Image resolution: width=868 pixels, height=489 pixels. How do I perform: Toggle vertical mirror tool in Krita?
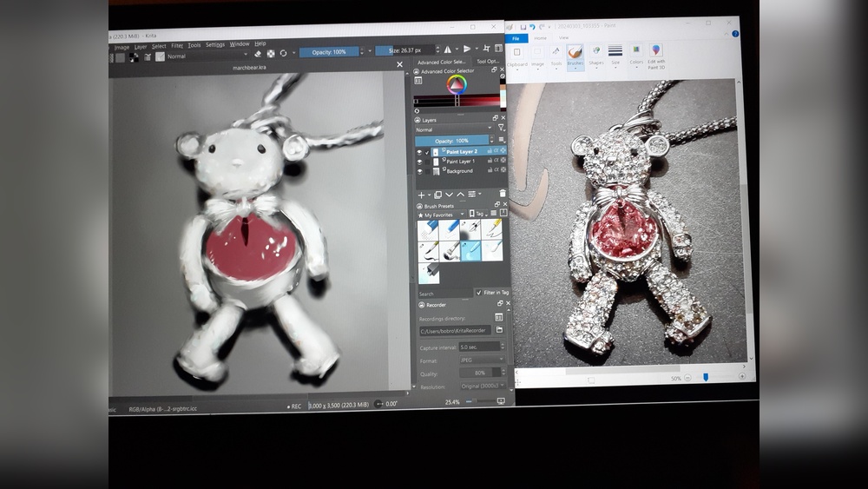click(x=467, y=49)
